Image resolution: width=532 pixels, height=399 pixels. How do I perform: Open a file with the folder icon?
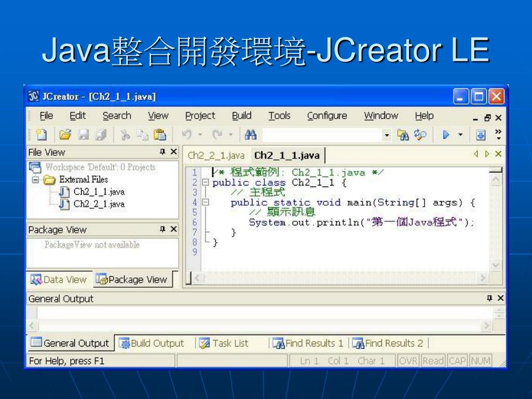pos(65,135)
